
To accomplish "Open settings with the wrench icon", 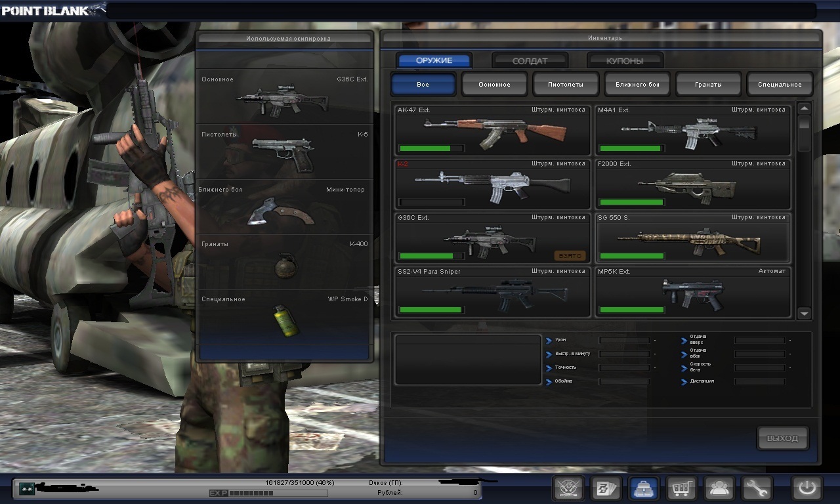I will 756,488.
